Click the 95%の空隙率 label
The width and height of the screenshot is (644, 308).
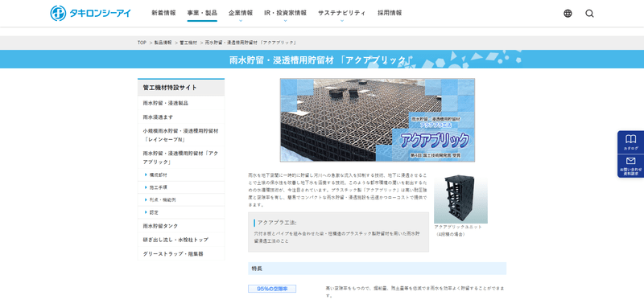(272, 289)
